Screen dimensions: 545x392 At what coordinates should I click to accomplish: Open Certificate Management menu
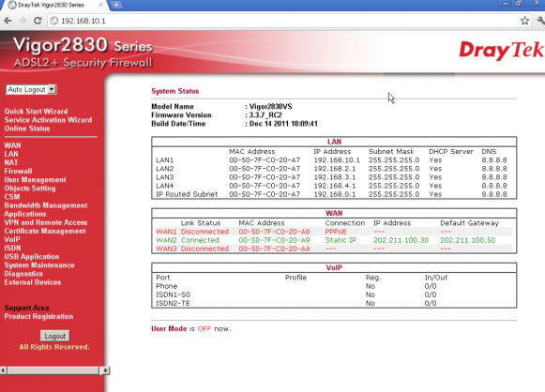pyautogui.click(x=45, y=231)
